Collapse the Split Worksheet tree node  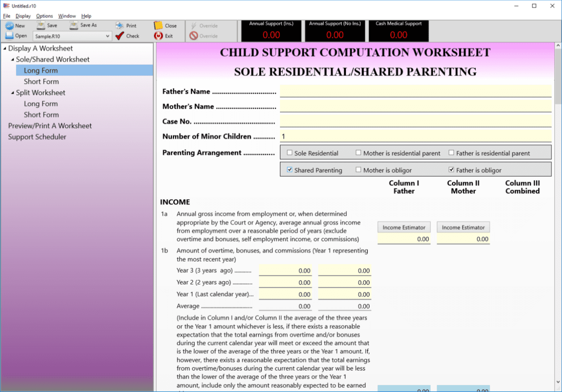tap(13, 93)
